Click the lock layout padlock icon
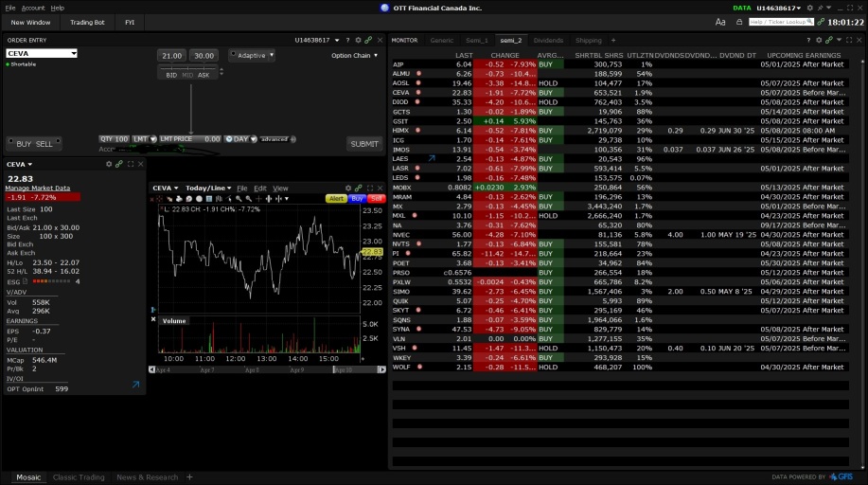The image size is (868, 485). pyautogui.click(x=739, y=22)
